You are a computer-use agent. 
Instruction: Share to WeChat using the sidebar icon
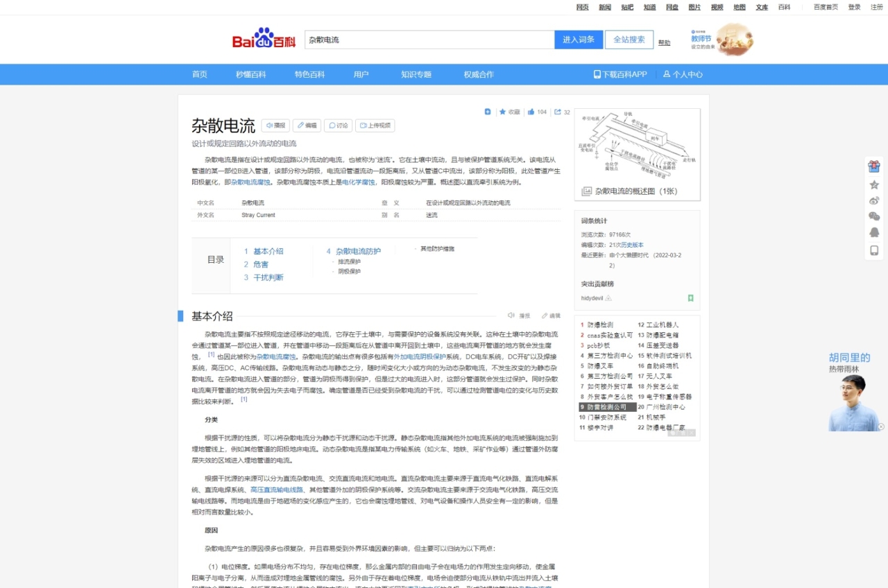(874, 216)
